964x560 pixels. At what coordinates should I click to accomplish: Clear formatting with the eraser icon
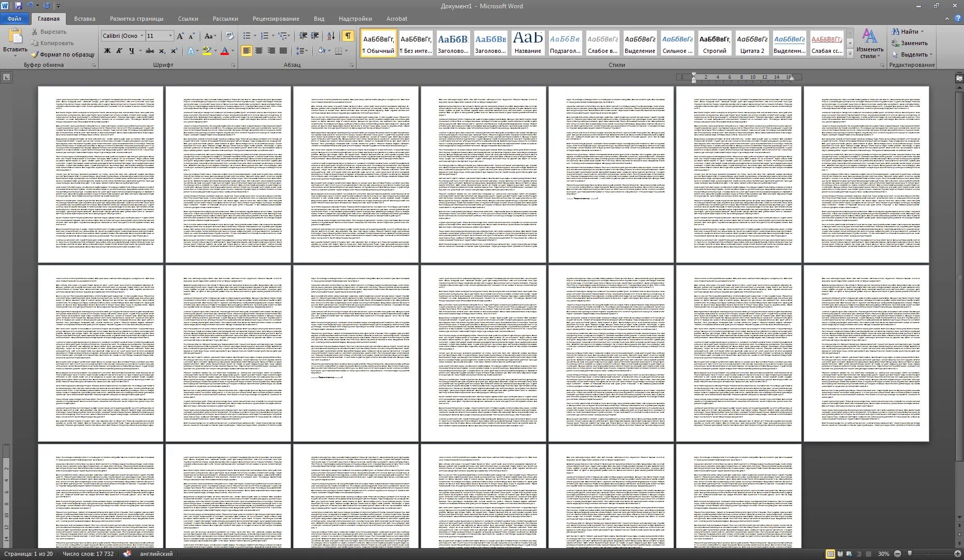coord(229,36)
